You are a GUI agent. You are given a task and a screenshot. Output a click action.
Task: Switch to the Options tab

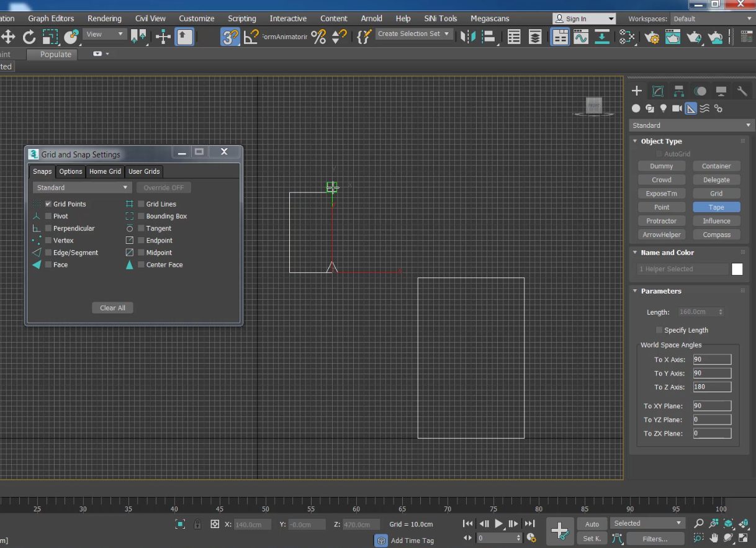(x=71, y=171)
